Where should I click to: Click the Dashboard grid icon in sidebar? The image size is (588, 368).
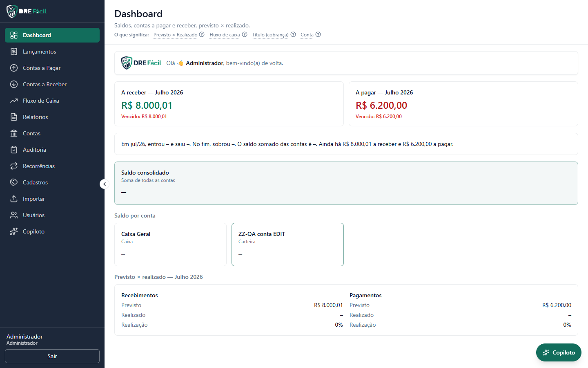tap(14, 35)
